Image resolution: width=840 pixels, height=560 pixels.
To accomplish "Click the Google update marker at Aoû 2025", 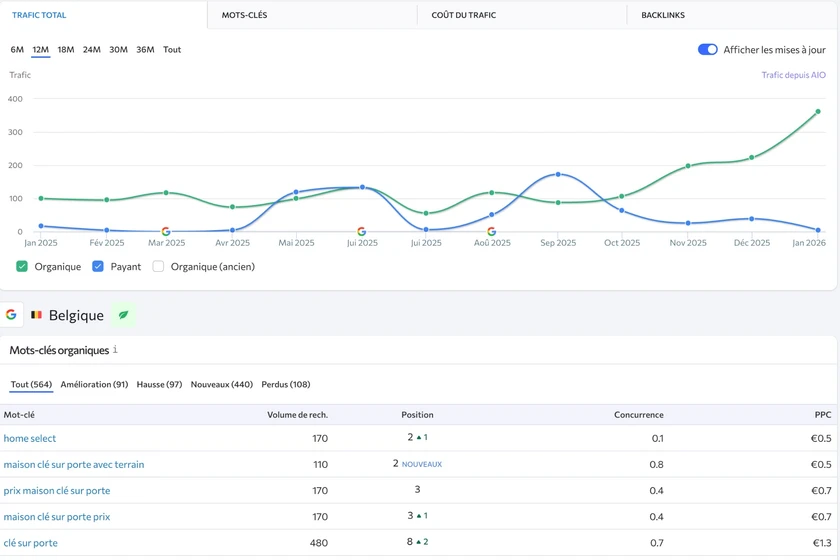I will coord(492,231).
